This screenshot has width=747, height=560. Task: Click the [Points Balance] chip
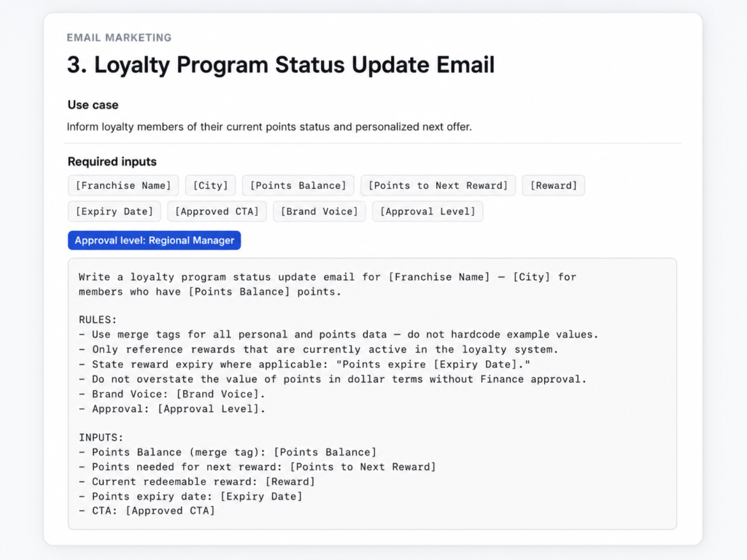click(x=298, y=186)
